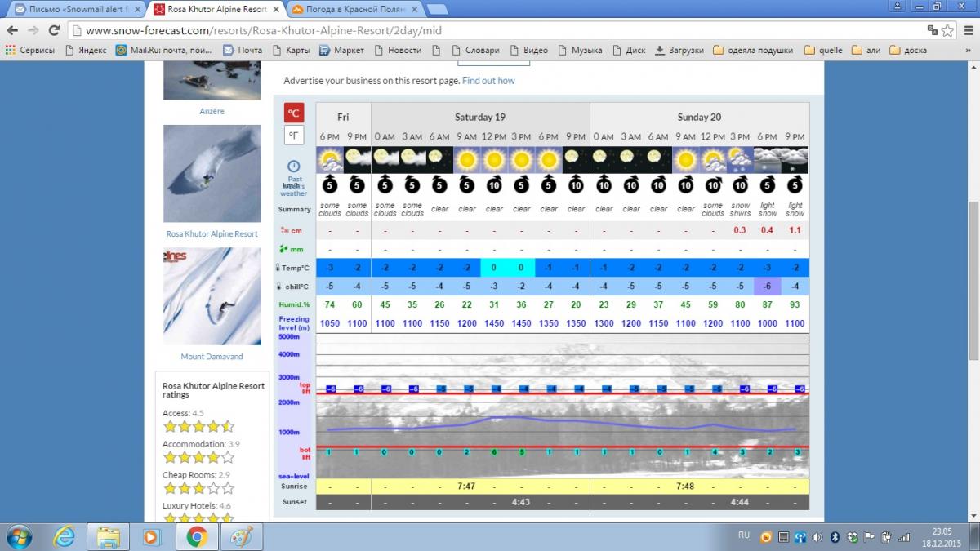This screenshot has width=980, height=551.
Task: Switch temperature units to °C
Action: 294,113
